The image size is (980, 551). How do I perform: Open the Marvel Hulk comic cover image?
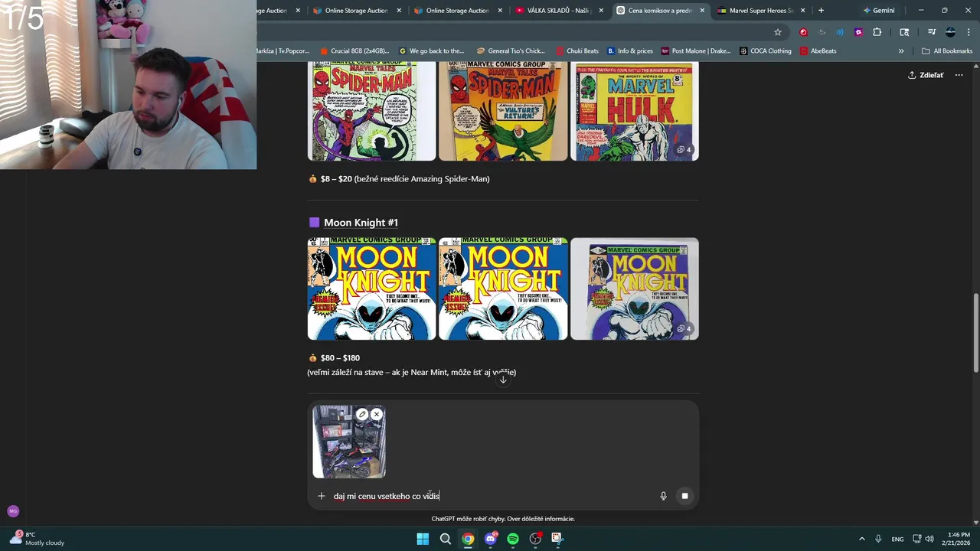coord(635,112)
